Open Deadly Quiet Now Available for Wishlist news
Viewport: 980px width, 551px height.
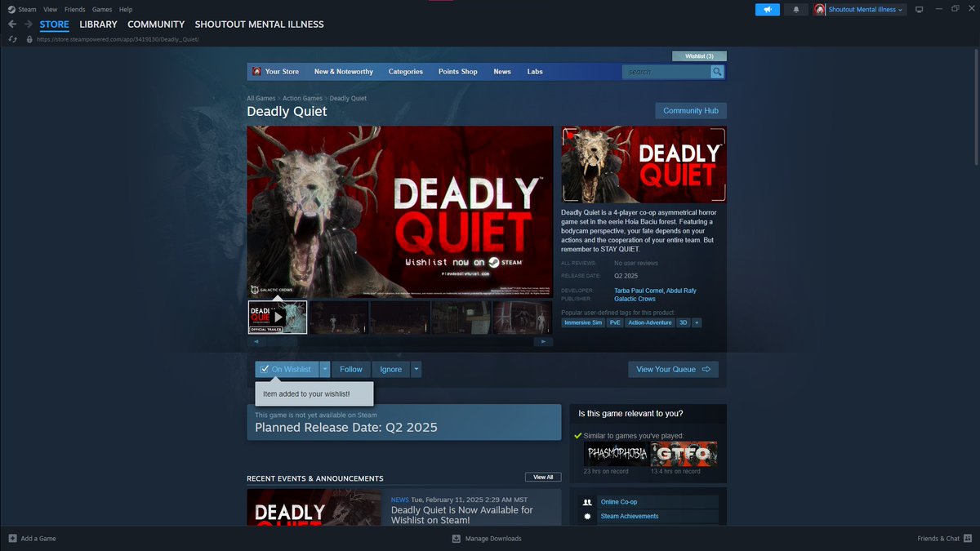point(461,515)
